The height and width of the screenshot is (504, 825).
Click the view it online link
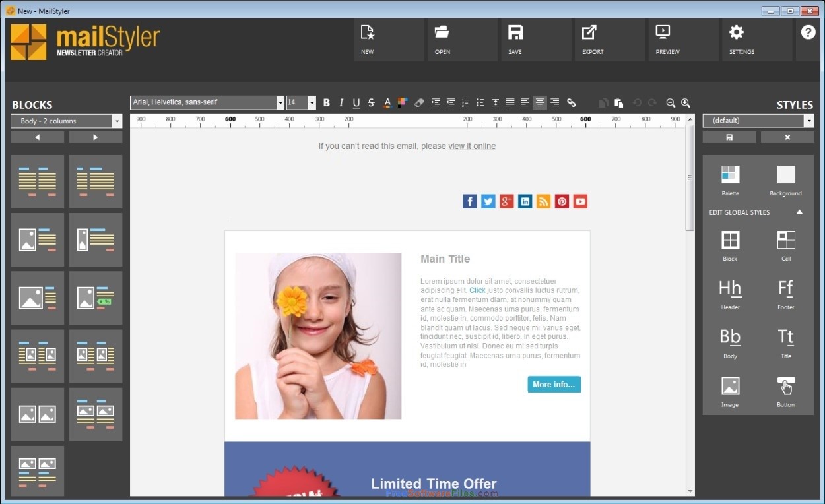472,146
